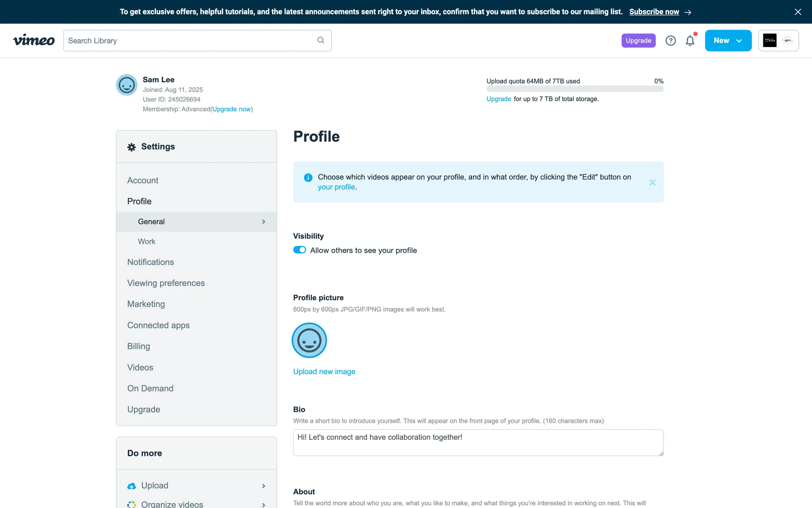812x508 pixels.
Task: Open the team account switcher
Action: [778, 41]
